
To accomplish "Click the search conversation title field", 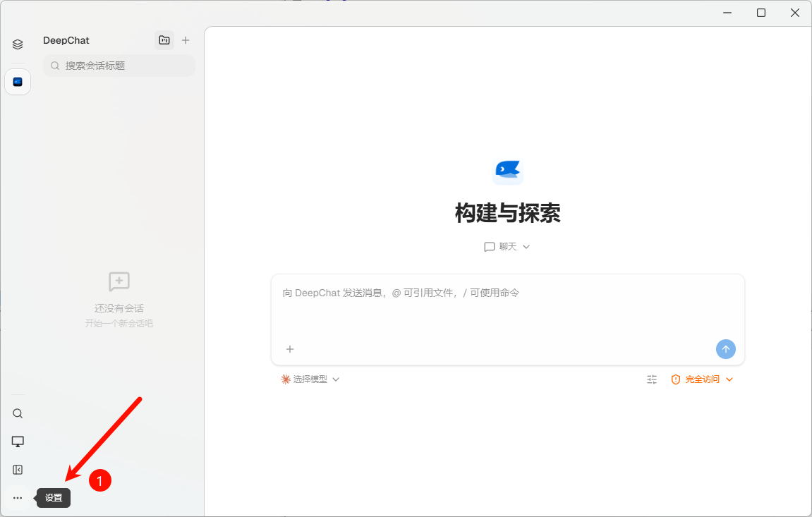I will pyautogui.click(x=119, y=66).
